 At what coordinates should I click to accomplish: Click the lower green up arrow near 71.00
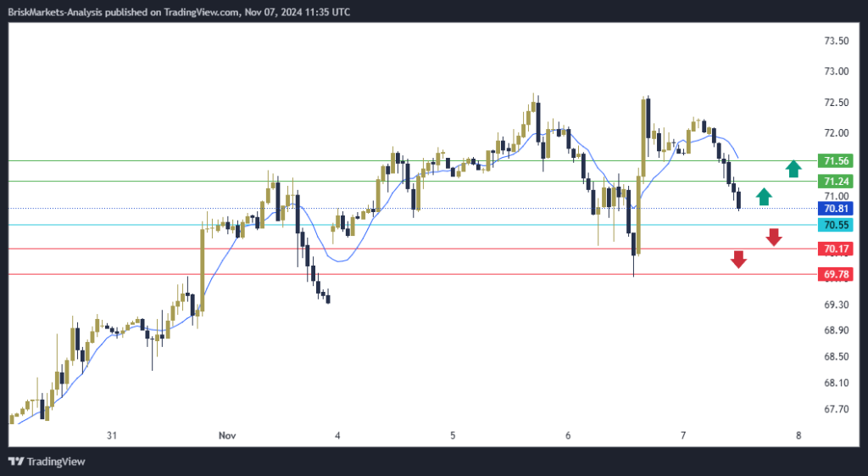(764, 197)
